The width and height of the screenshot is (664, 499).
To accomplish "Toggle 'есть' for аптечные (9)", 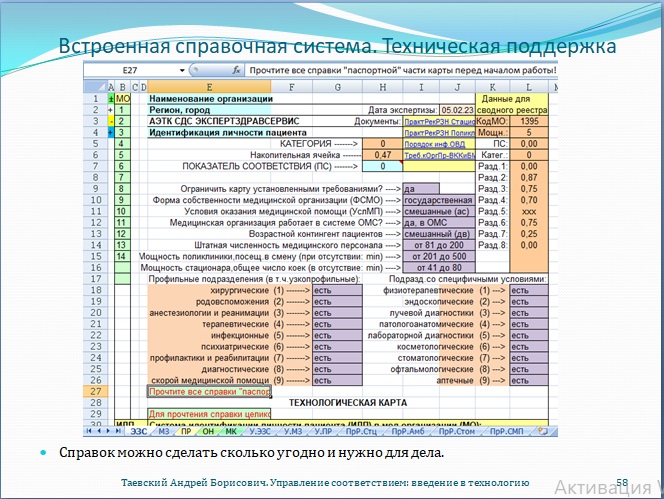I will click(x=529, y=380).
